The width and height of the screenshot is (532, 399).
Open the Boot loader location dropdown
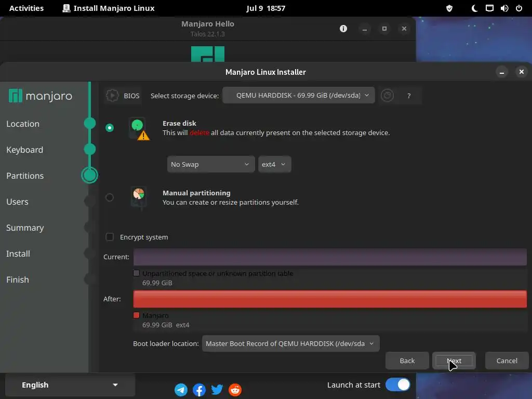pyautogui.click(x=291, y=344)
